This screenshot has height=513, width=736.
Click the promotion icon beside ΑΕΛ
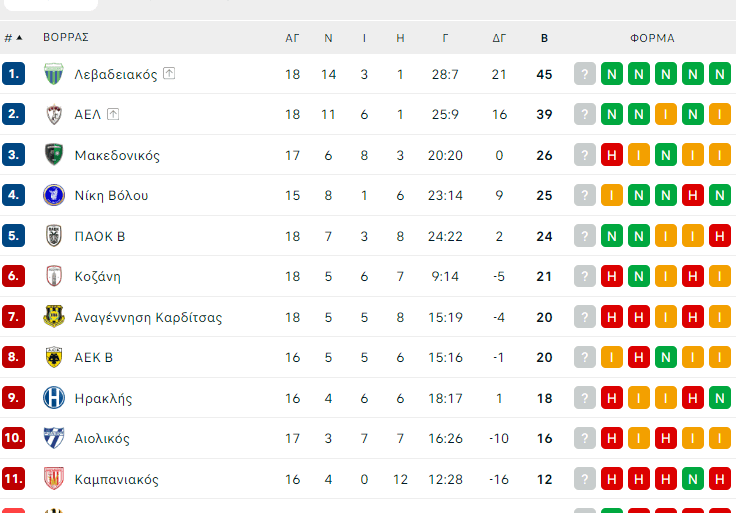point(113,114)
